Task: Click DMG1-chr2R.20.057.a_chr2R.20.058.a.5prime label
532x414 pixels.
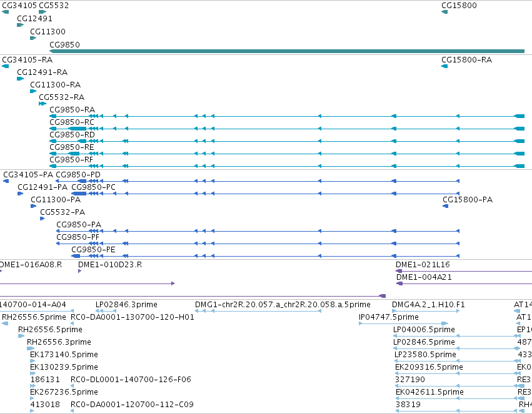Action: [283, 305]
